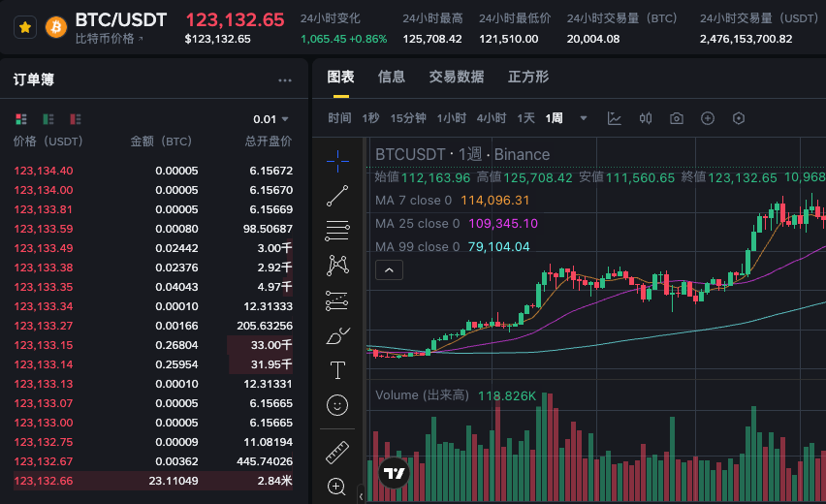This screenshot has width=826, height=504.
Task: Switch to the 信息 tab
Action: pos(392,77)
